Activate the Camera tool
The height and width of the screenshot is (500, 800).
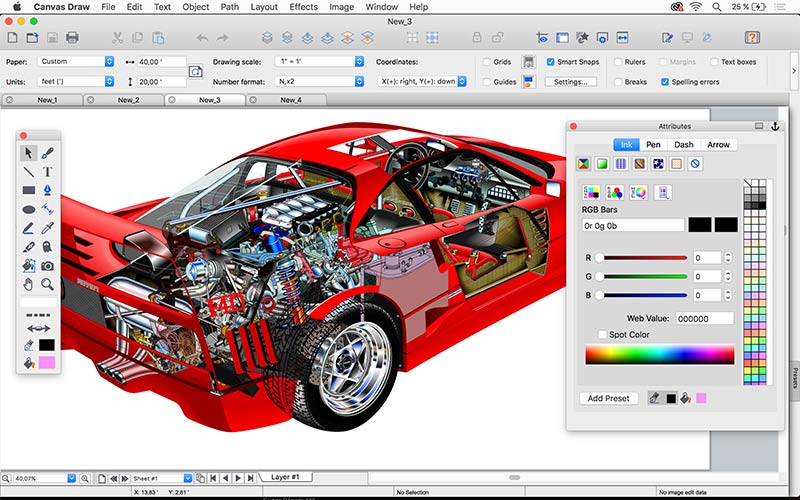click(48, 266)
